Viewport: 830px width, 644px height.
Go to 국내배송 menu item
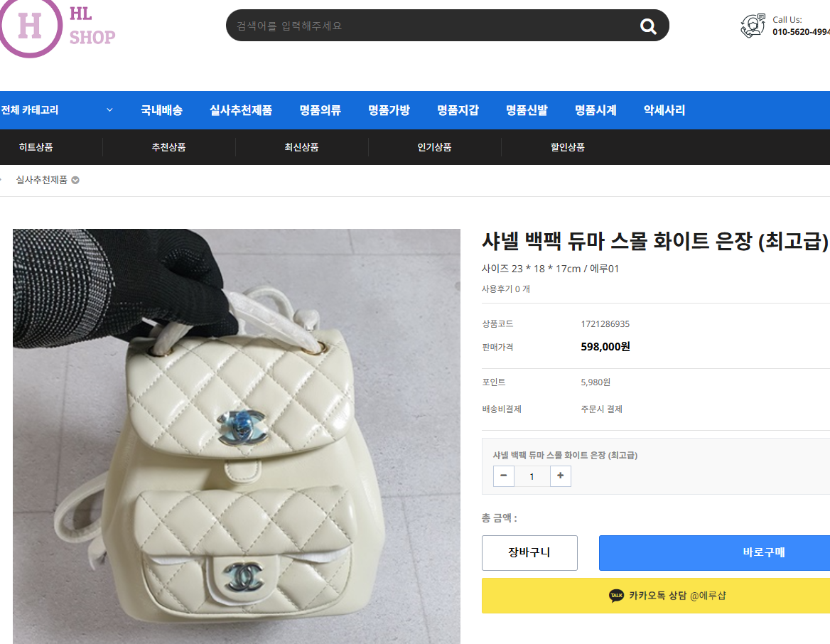coord(161,110)
